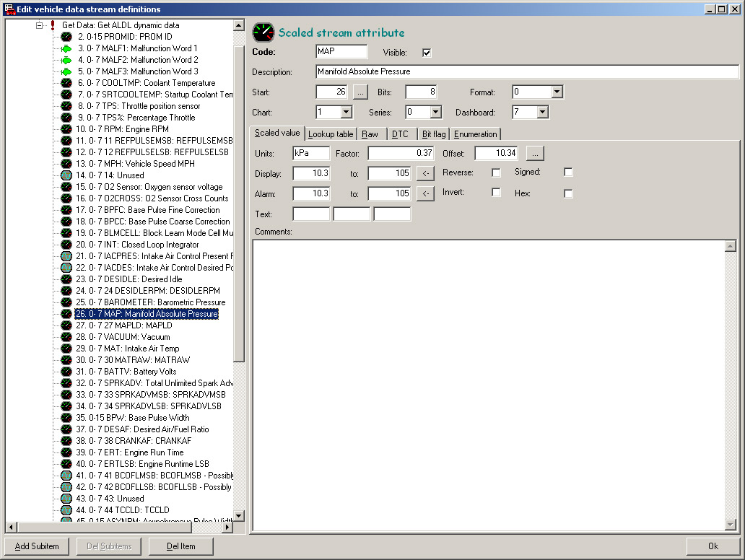Enable the Hex checkbox

coord(568,193)
